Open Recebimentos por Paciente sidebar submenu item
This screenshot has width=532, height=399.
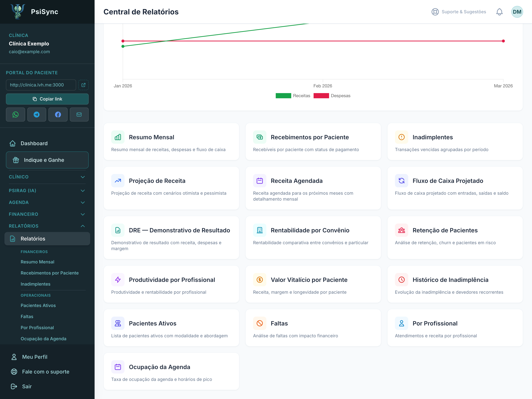(x=50, y=273)
